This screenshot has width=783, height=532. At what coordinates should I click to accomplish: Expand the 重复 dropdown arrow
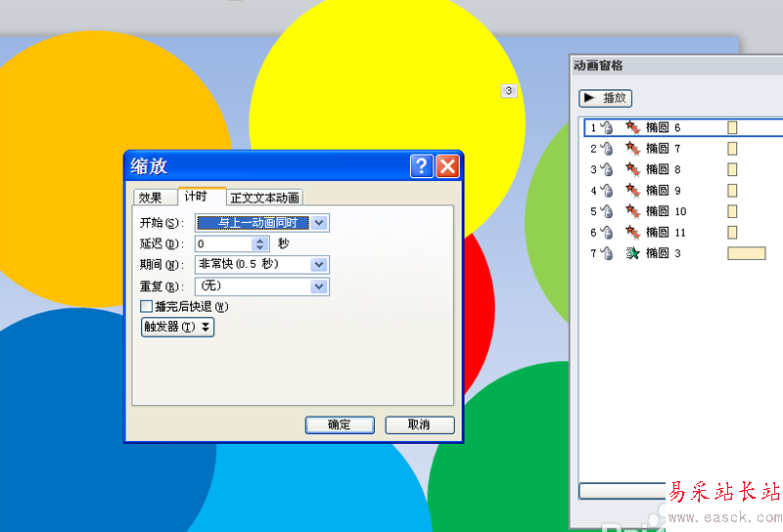click(x=319, y=286)
